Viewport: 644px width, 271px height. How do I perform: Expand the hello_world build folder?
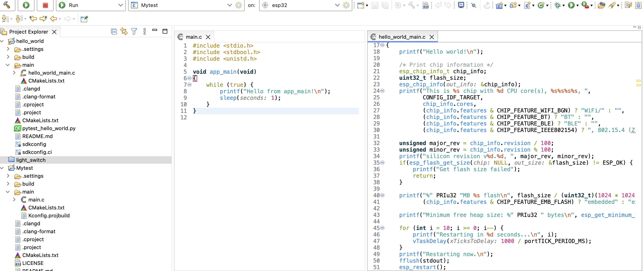[8, 57]
